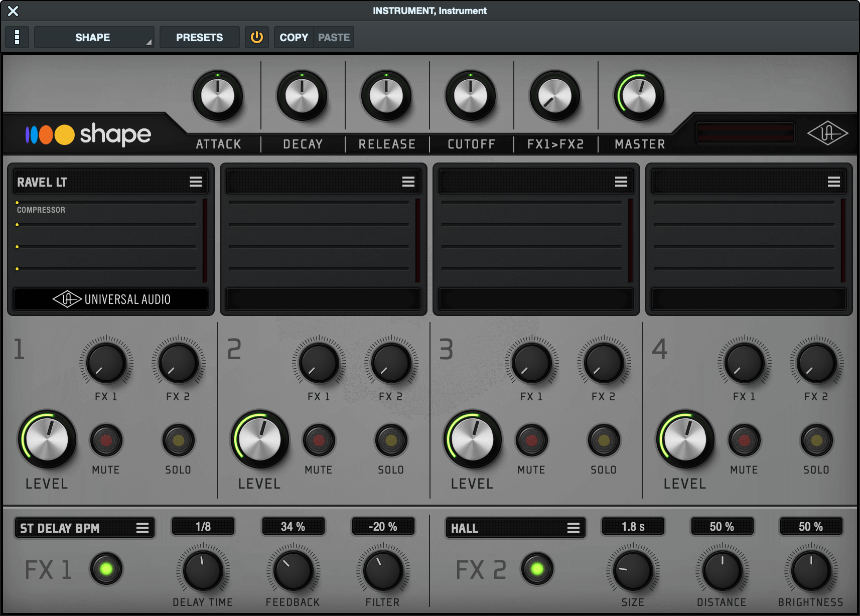Open the SHAPE plugin selector dropdown
The width and height of the screenshot is (860, 616).
point(94,37)
